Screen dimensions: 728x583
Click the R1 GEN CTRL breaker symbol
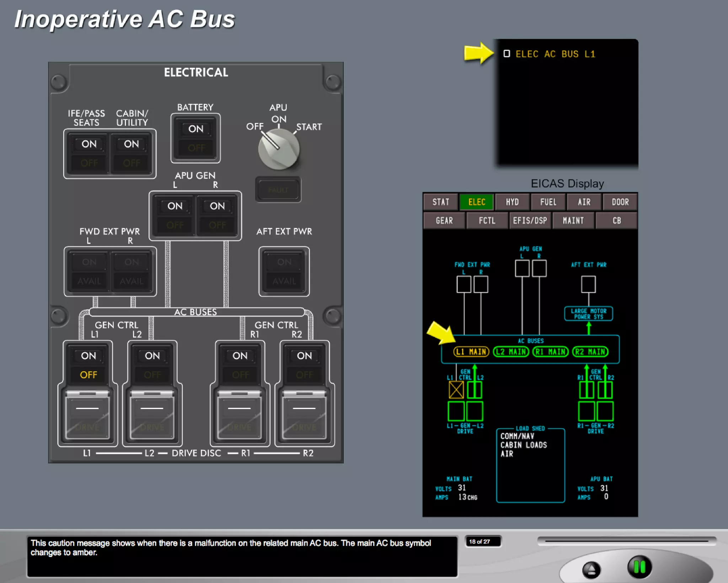pos(587,390)
